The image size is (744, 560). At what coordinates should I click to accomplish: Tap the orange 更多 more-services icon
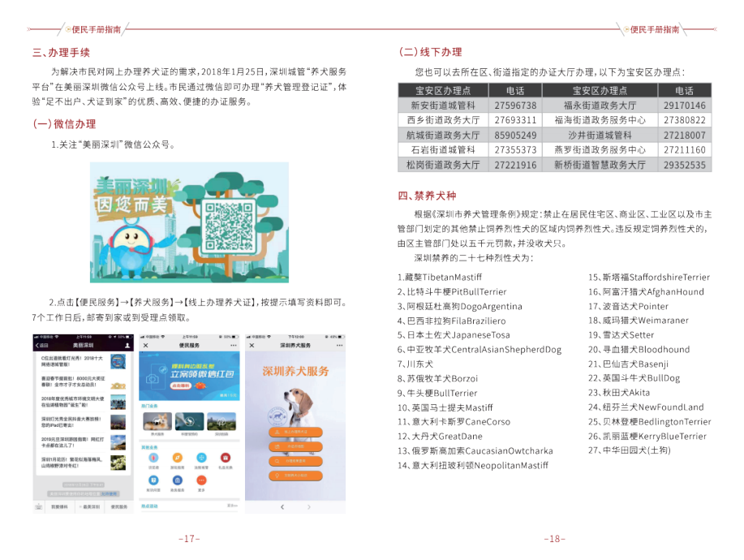coord(202,482)
